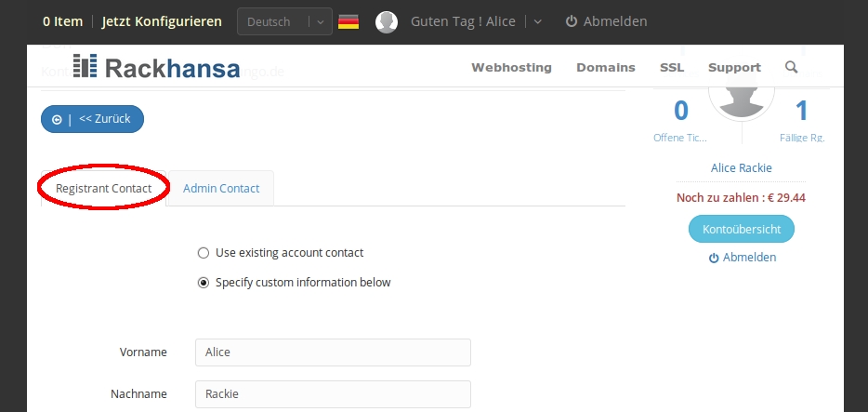Click the German flag icon
The width and height of the screenshot is (868, 412).
click(x=349, y=21)
